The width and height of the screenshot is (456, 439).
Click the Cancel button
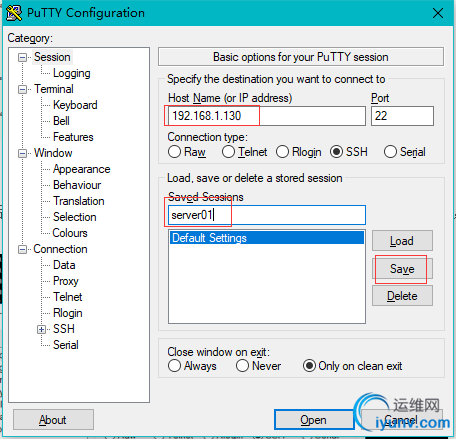coord(401,420)
